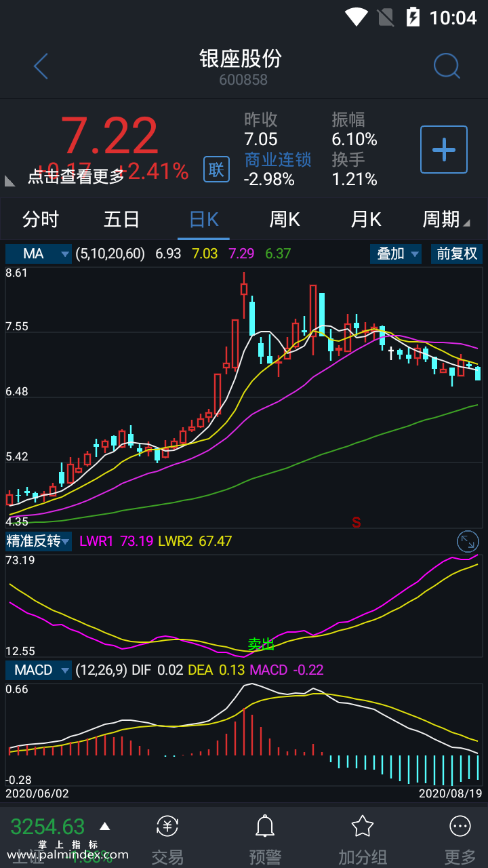
Task: Tap LWR2 value 67.47 label
Action: point(195,541)
